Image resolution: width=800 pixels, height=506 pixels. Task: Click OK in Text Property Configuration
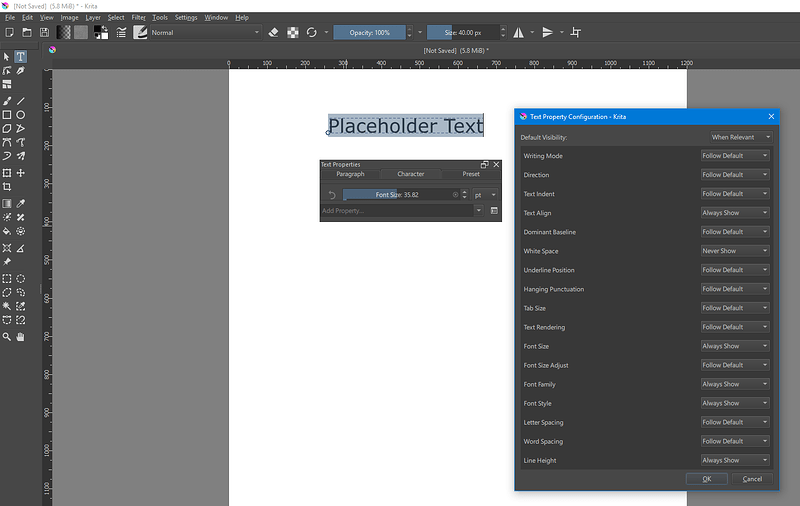coord(707,479)
